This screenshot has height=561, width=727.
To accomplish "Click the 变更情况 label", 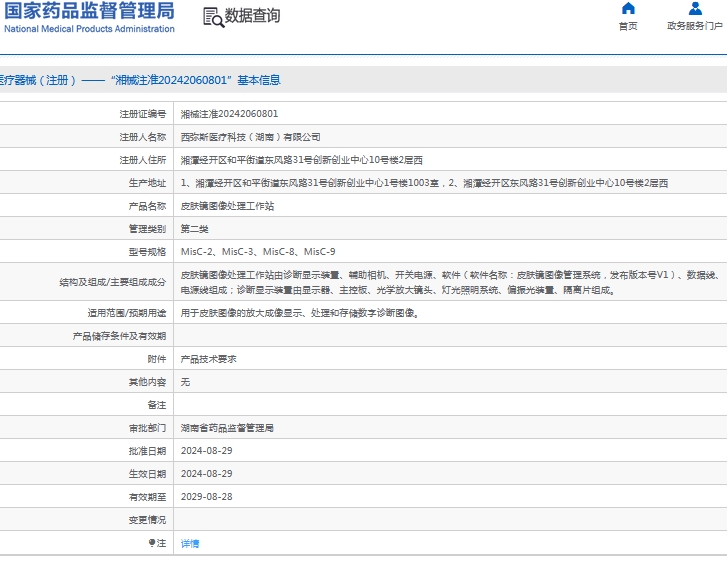I will coord(147,520).
